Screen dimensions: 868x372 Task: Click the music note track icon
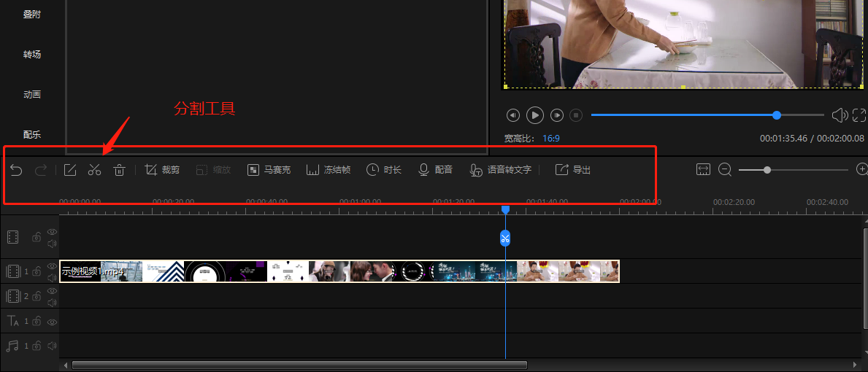click(12, 346)
